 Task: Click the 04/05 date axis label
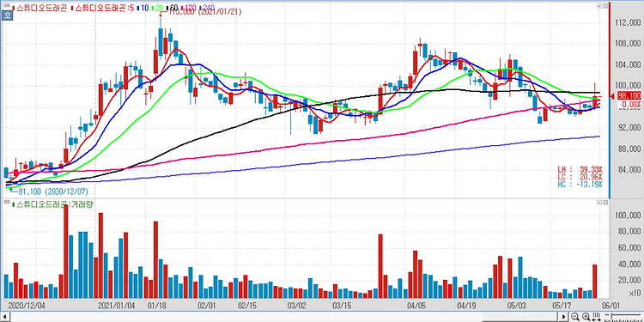point(416,306)
